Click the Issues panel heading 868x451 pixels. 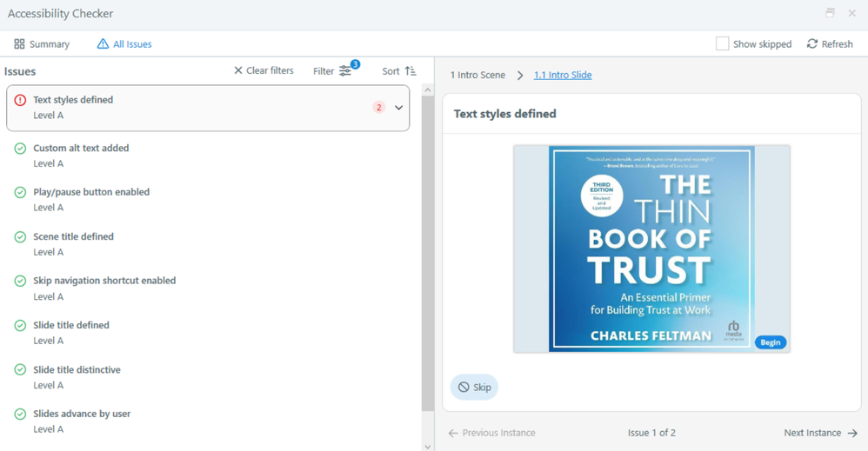(20, 71)
